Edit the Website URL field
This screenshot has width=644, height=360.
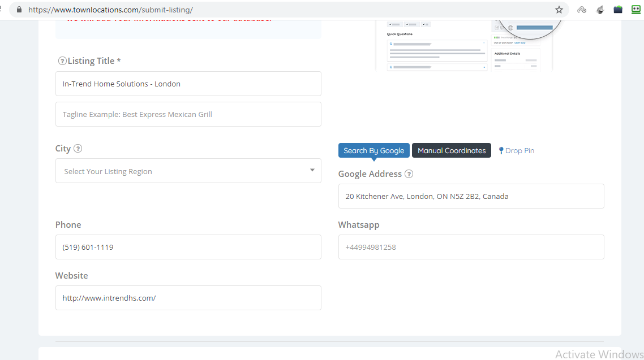188,298
